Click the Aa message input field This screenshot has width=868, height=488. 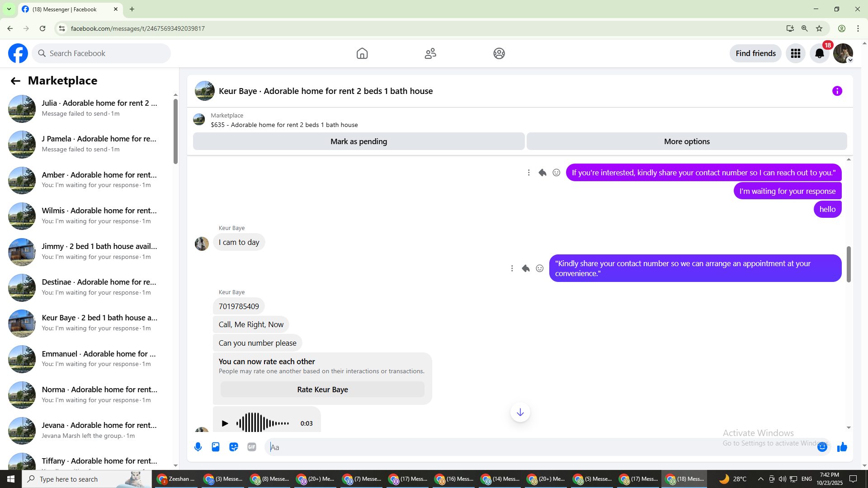497,447
